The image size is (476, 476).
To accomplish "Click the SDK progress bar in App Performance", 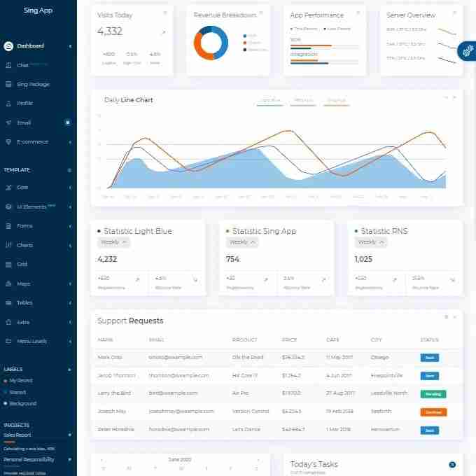I will point(324,47).
